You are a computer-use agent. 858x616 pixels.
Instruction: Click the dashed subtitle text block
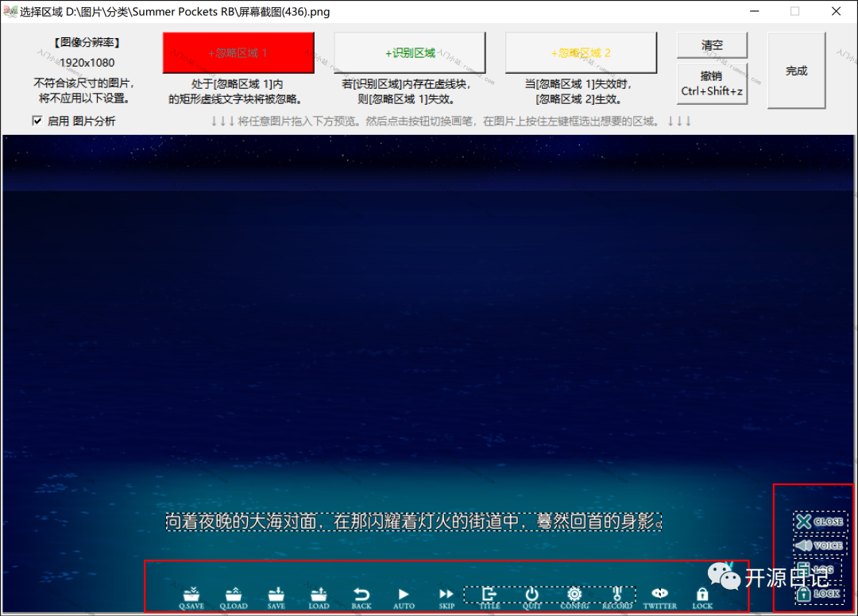(x=413, y=522)
